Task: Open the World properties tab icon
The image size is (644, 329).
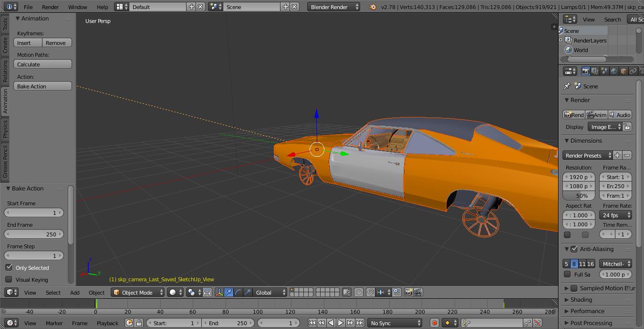Action: pos(614,71)
